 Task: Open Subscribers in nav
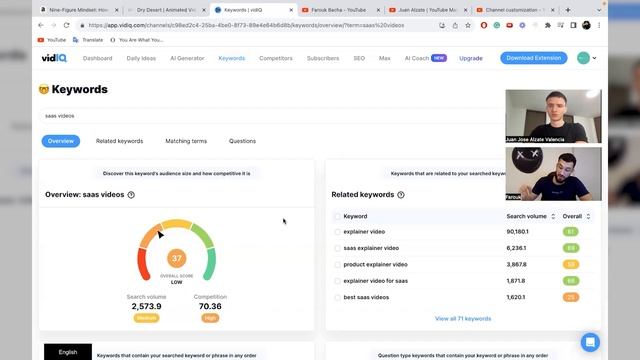[x=323, y=58]
